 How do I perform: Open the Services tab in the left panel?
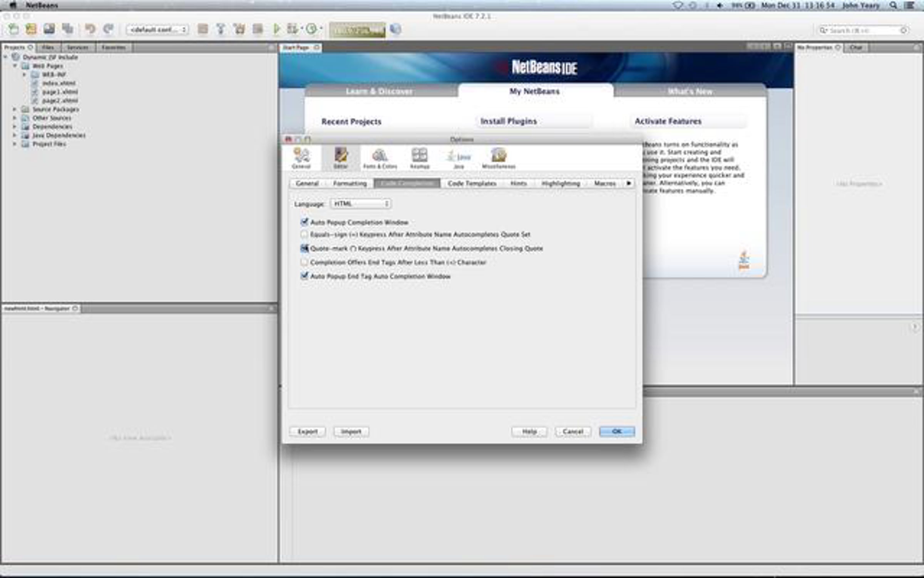coord(77,47)
